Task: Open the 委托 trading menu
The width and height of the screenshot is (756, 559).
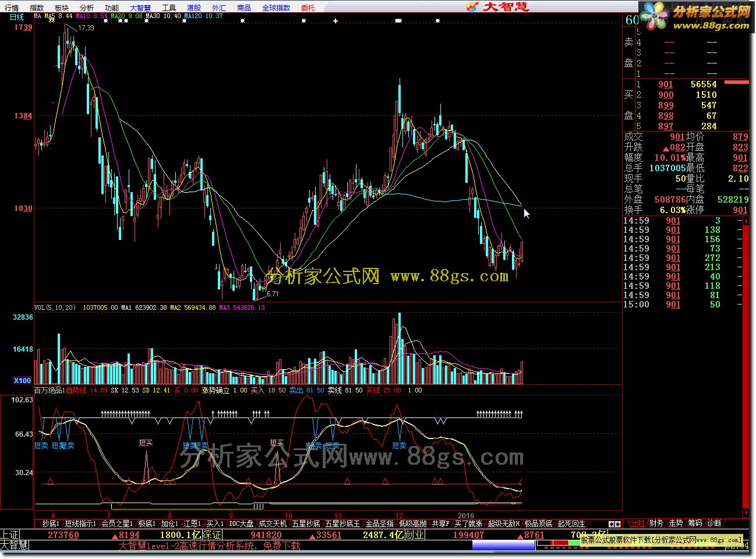Action: (x=308, y=8)
